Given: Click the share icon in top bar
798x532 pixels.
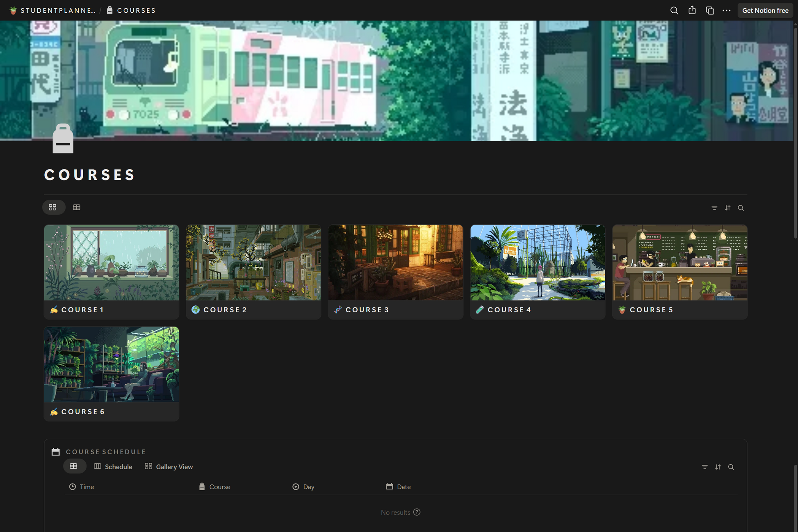Looking at the screenshot, I should (692, 10).
